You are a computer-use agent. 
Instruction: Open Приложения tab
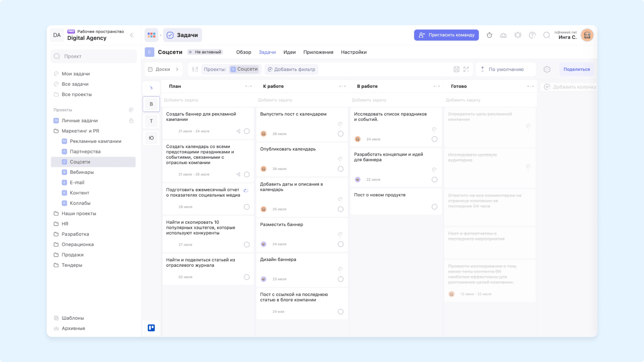pyautogui.click(x=318, y=52)
